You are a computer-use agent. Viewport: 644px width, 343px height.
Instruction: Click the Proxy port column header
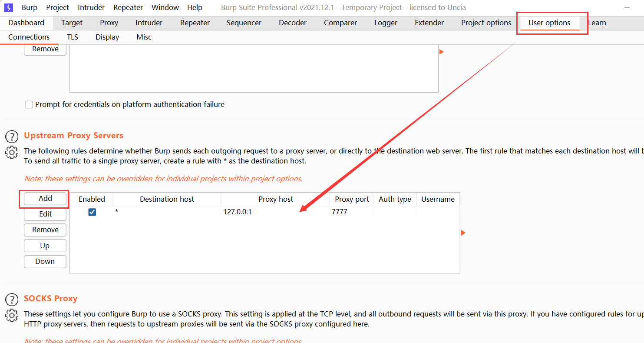[x=352, y=199]
